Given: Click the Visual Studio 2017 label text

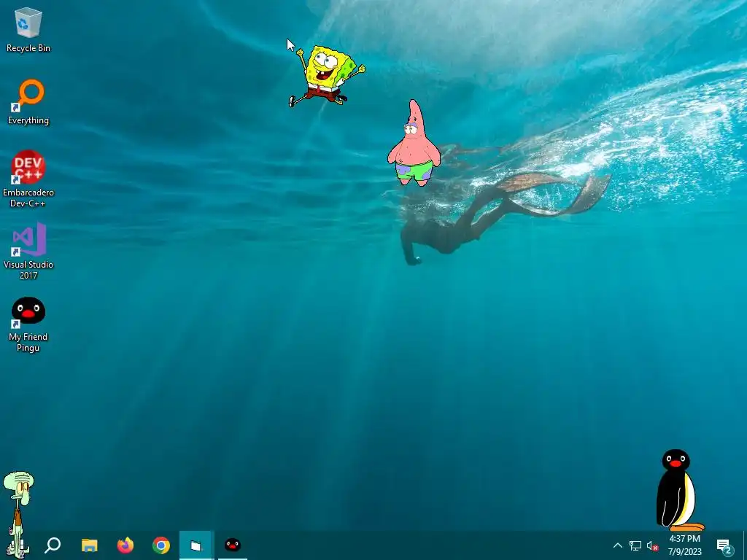Looking at the screenshot, I should coord(28,270).
